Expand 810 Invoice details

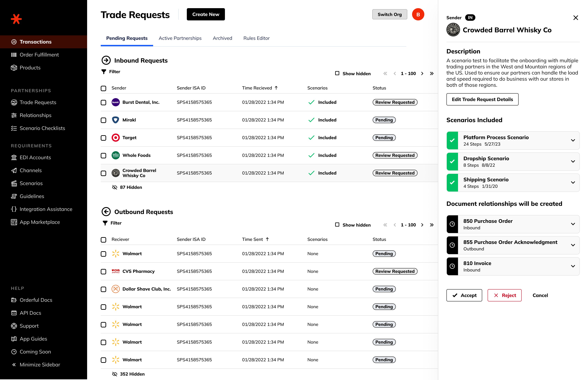pos(573,266)
